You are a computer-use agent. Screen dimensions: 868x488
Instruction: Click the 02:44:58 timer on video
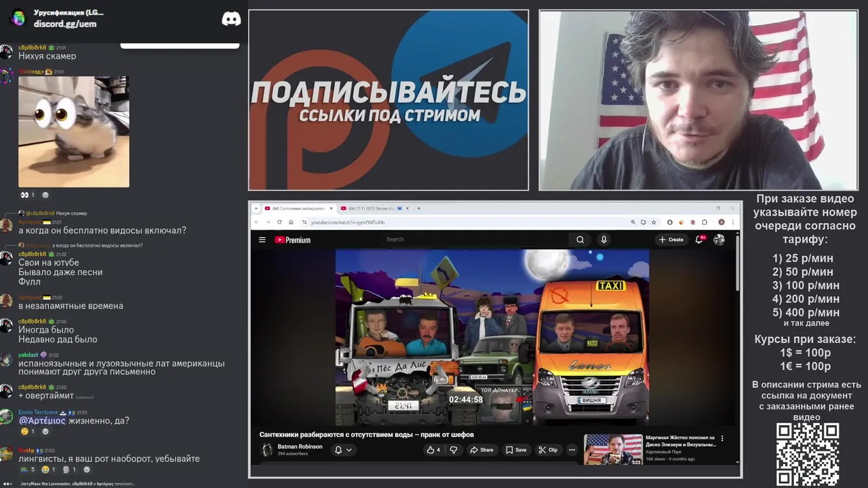coord(466,399)
